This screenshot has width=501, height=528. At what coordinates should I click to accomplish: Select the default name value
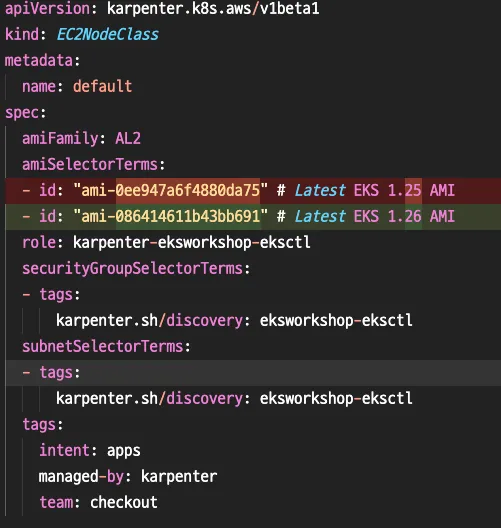pos(102,86)
